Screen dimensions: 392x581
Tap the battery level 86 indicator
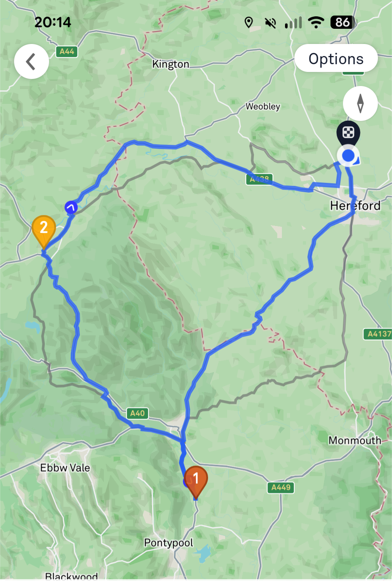342,23
